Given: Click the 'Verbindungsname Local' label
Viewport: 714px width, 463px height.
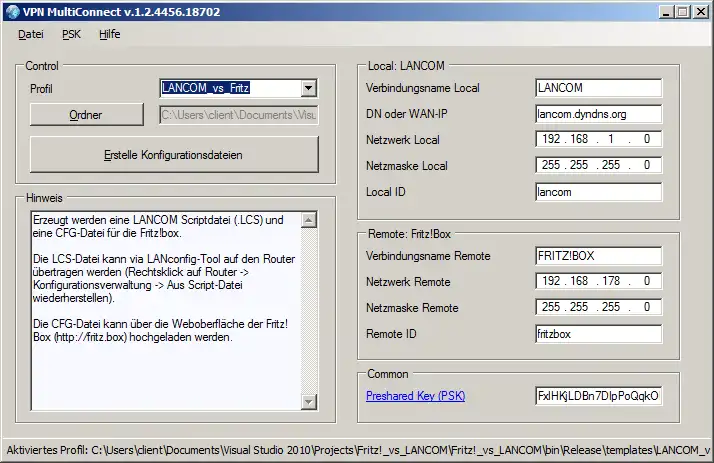Looking at the screenshot, I should tap(423, 88).
